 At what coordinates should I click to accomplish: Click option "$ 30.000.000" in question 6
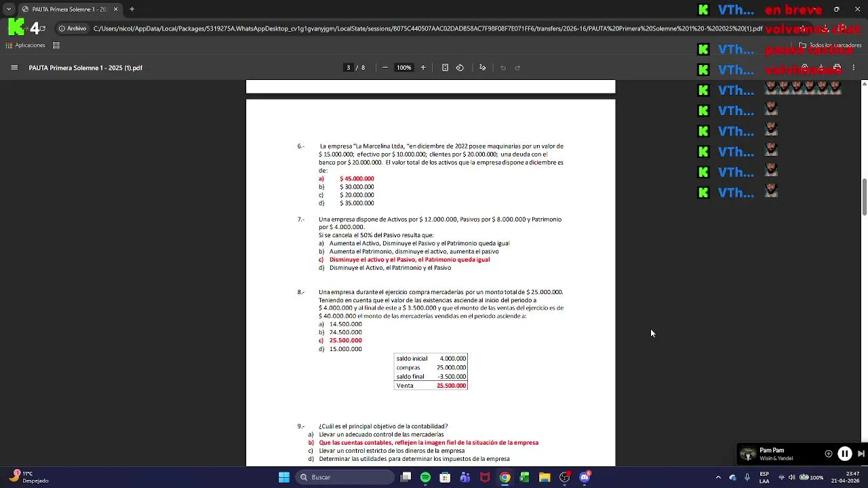pyautogui.click(x=357, y=187)
